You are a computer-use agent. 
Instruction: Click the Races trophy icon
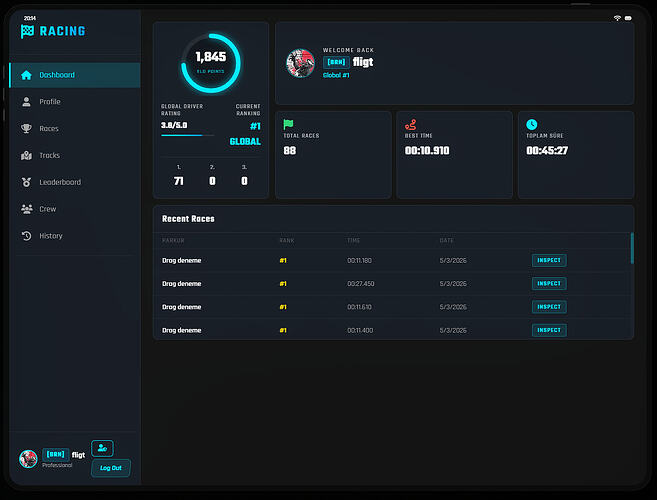[x=26, y=128]
